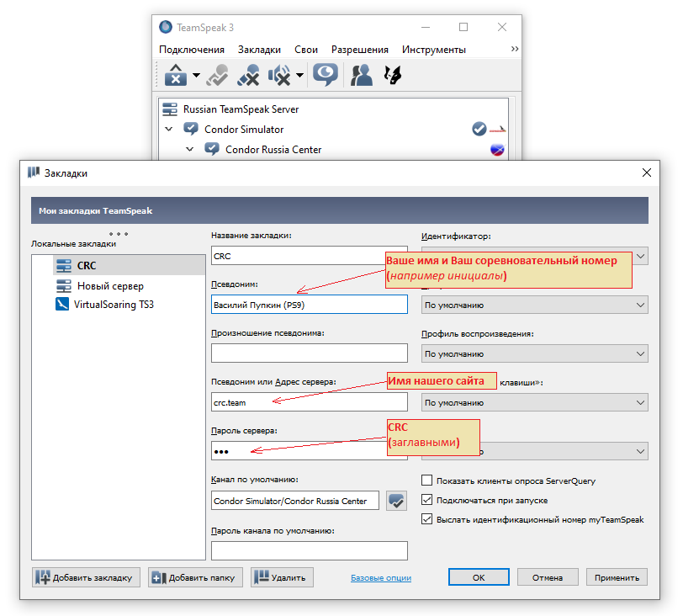
Task: Enable Показать клиенты опроса ServerQuery checkbox
Action: (426, 481)
